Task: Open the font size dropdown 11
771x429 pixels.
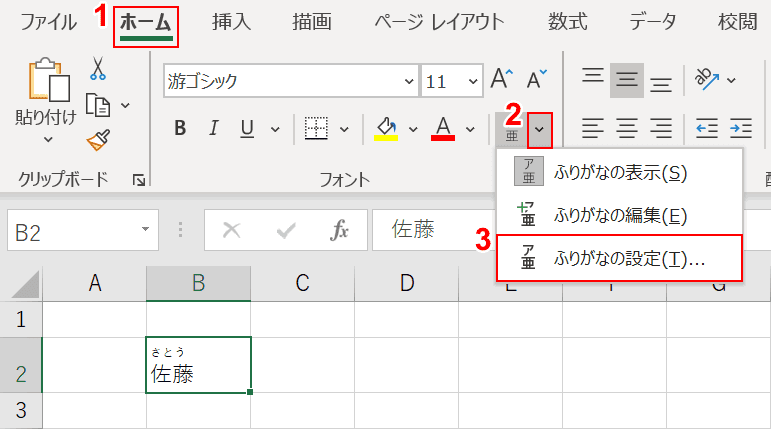Action: point(473,81)
